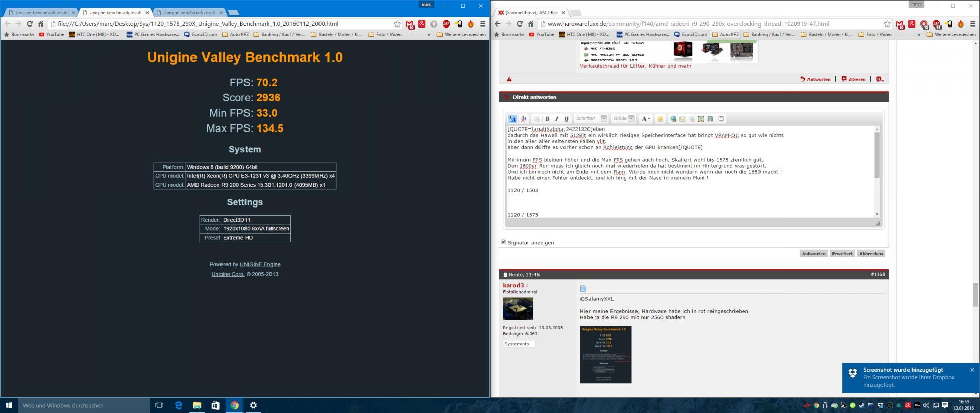Open the Valley benchmark thumbnail in karod3's post
Image resolution: width=980 pixels, height=413 pixels.
[605, 355]
